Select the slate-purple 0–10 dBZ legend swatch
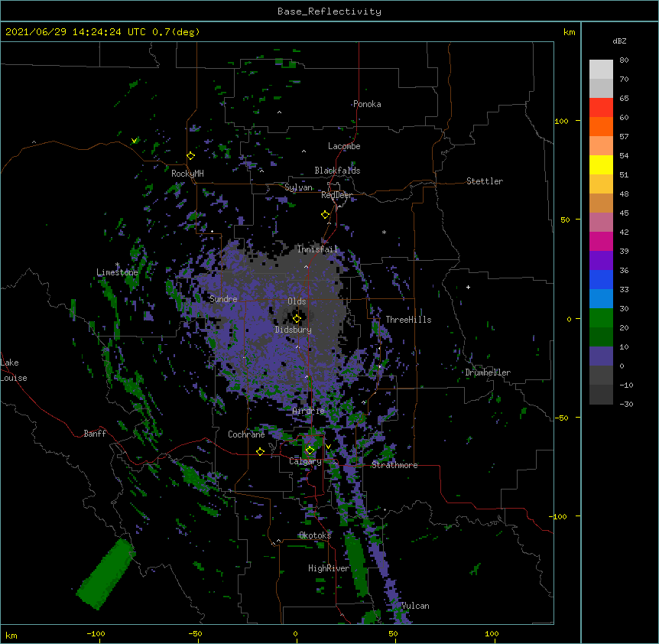The width and height of the screenshot is (659, 644). click(x=601, y=356)
